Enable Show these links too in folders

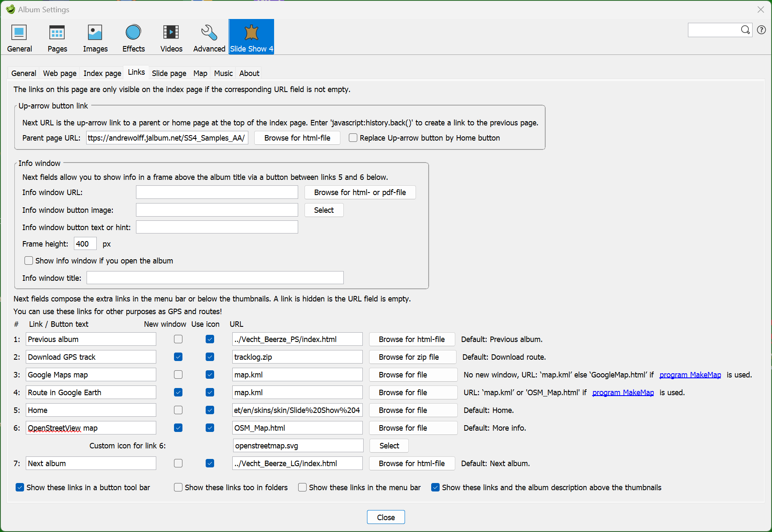point(178,487)
